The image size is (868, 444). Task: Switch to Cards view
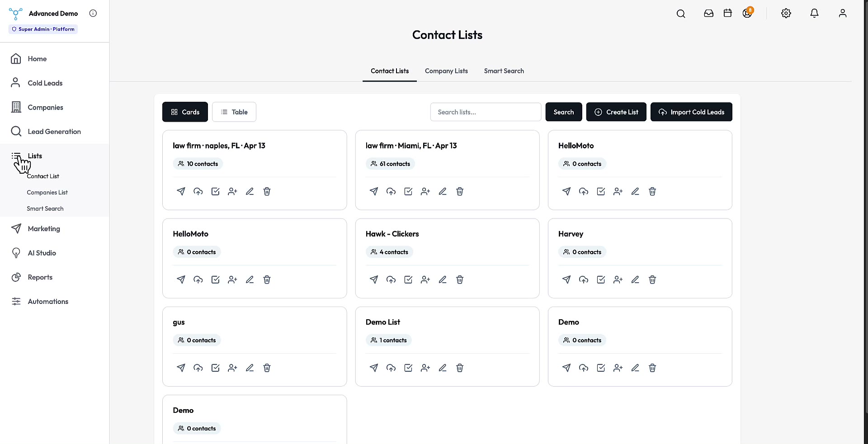click(185, 112)
